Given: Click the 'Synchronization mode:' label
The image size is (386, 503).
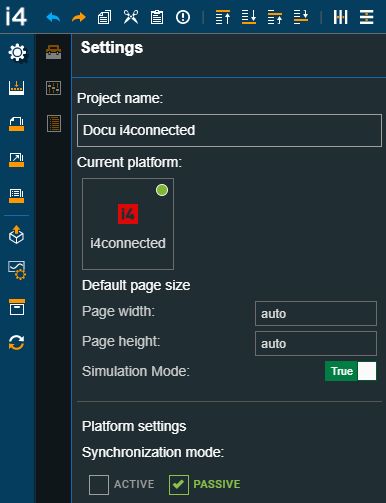Looking at the screenshot, I should pyautogui.click(x=153, y=452).
